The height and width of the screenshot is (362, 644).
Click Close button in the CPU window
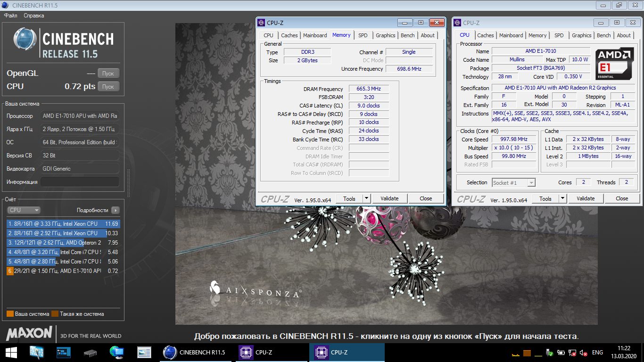coord(622,198)
